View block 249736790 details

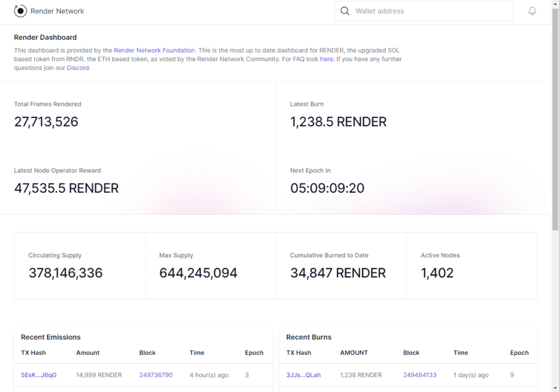point(156,375)
